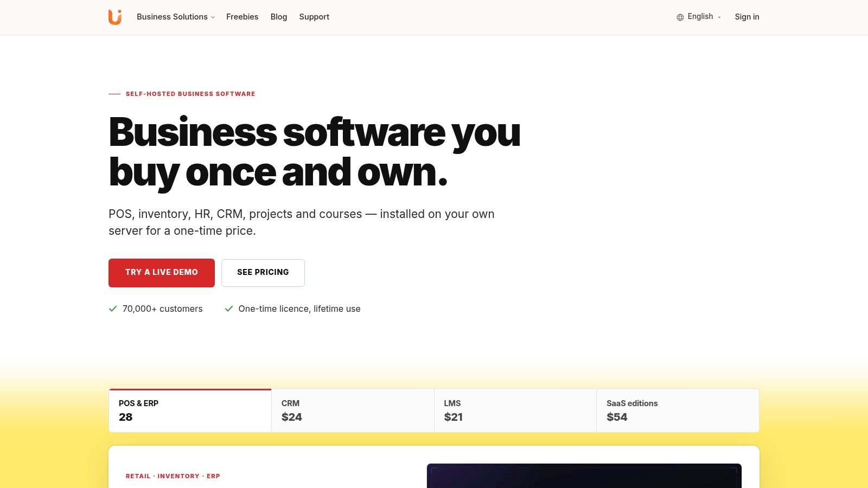Click the 'Retail · Inventory · ERP' label

coord(173,476)
